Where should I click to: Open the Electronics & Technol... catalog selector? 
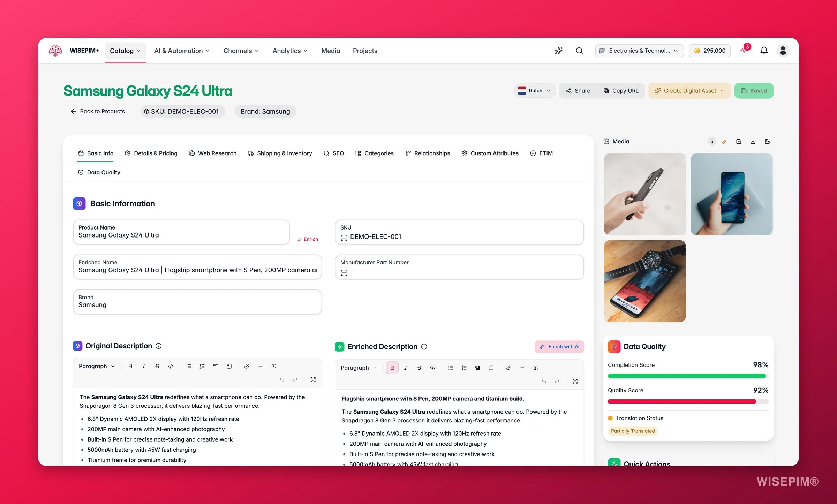639,51
